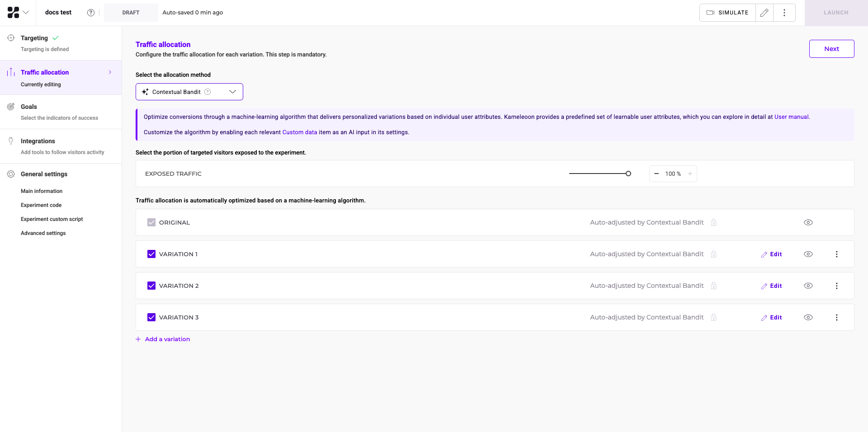This screenshot has height=432, width=868.
Task: Toggle the Variation 3 checkbox
Action: pyautogui.click(x=151, y=317)
